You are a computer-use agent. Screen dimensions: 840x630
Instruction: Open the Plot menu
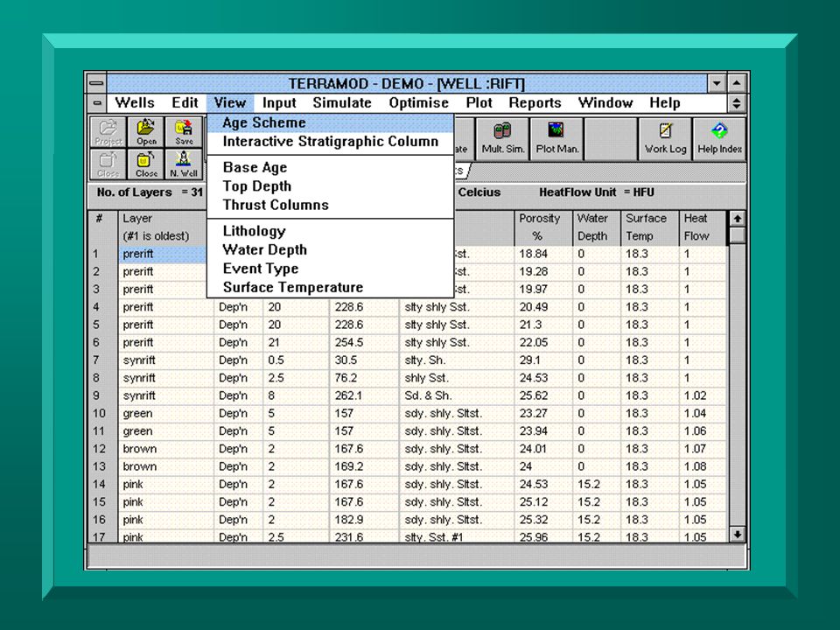(x=479, y=103)
